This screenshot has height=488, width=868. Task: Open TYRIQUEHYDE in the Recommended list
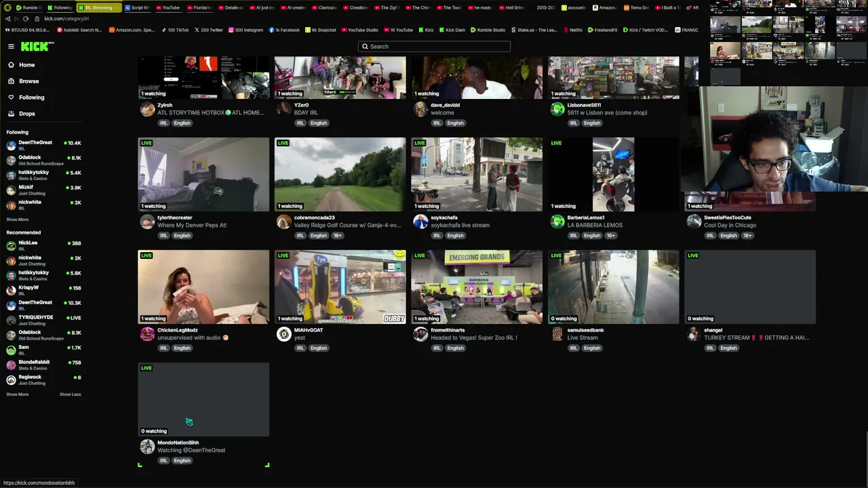tap(43, 320)
